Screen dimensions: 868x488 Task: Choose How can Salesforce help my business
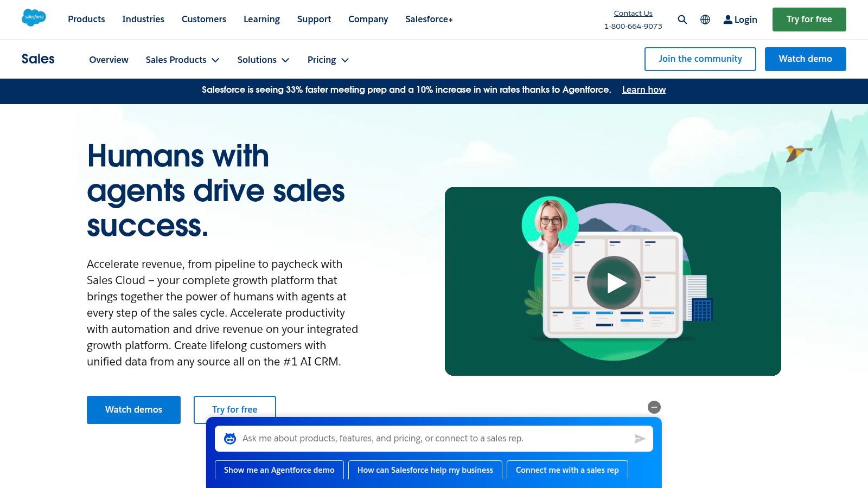pyautogui.click(x=425, y=470)
